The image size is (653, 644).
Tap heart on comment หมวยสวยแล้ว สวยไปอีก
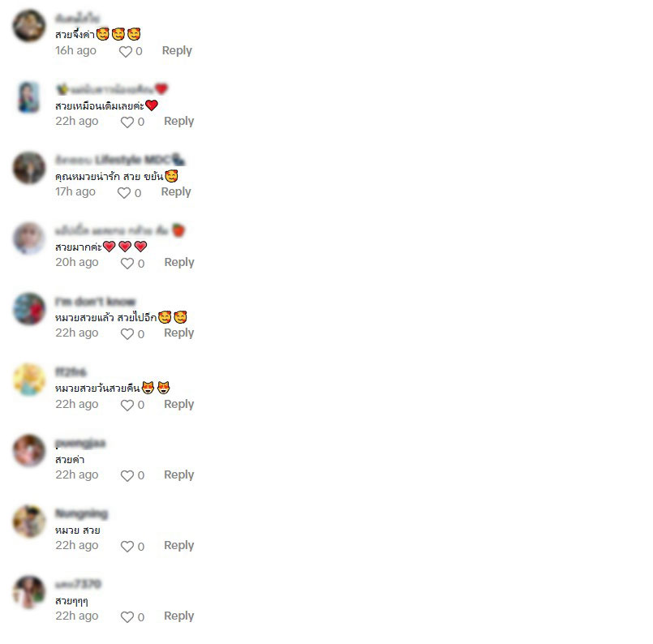[x=127, y=334]
